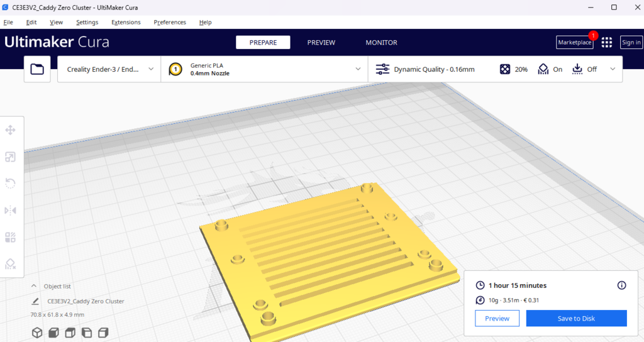The height and width of the screenshot is (342, 644).
Task: Select the Rotate tool
Action: pos(10,183)
